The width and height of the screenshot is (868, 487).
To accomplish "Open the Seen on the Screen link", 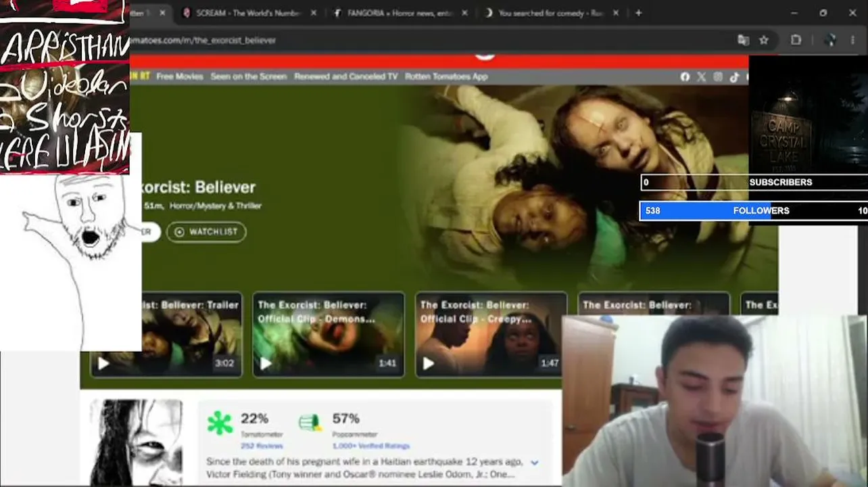I will 249,76.
